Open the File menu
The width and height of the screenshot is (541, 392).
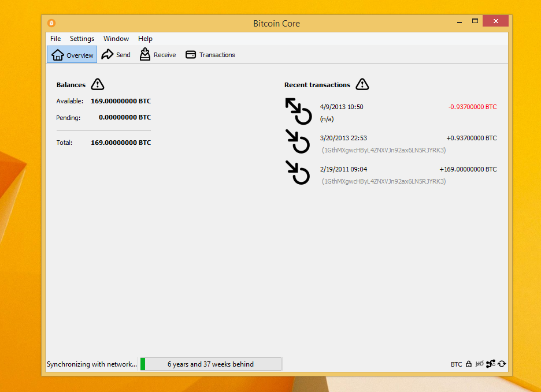coord(55,39)
